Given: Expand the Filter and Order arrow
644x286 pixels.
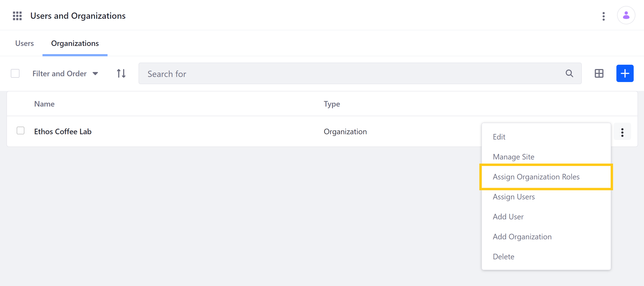Looking at the screenshot, I should 96,73.
